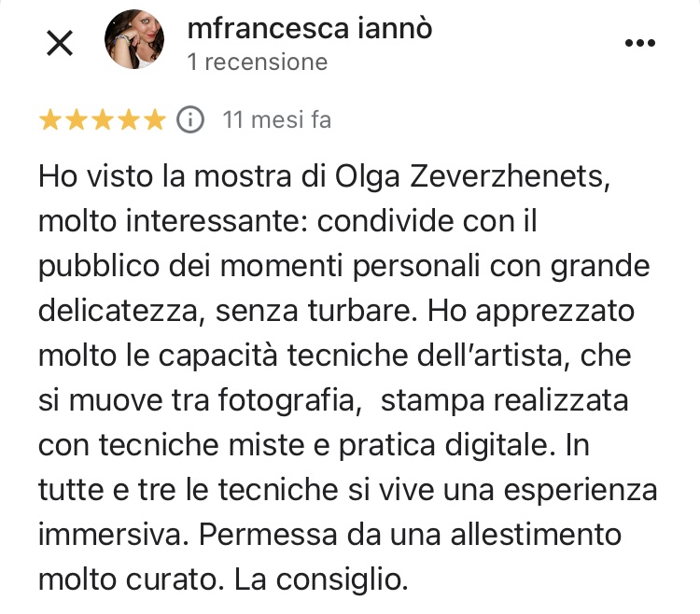Click the second rating star

click(77, 119)
